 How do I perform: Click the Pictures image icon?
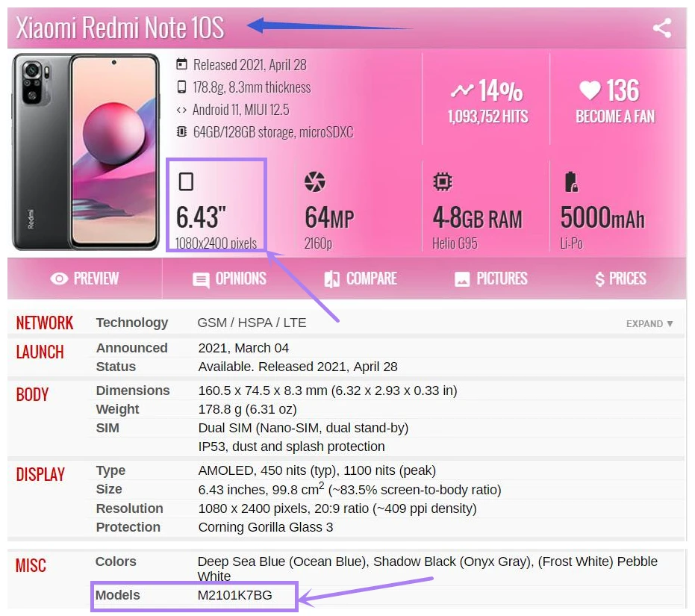click(x=462, y=279)
